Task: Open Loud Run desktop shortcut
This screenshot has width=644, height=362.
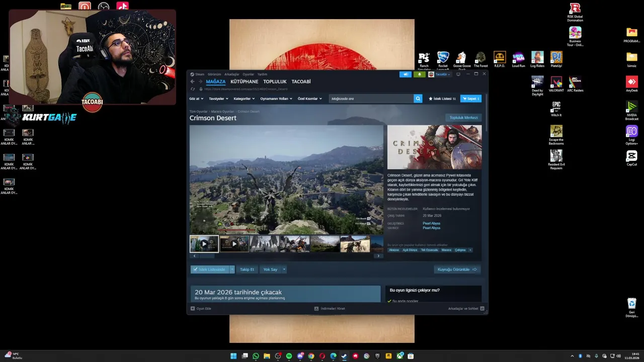Action: pyautogui.click(x=519, y=59)
